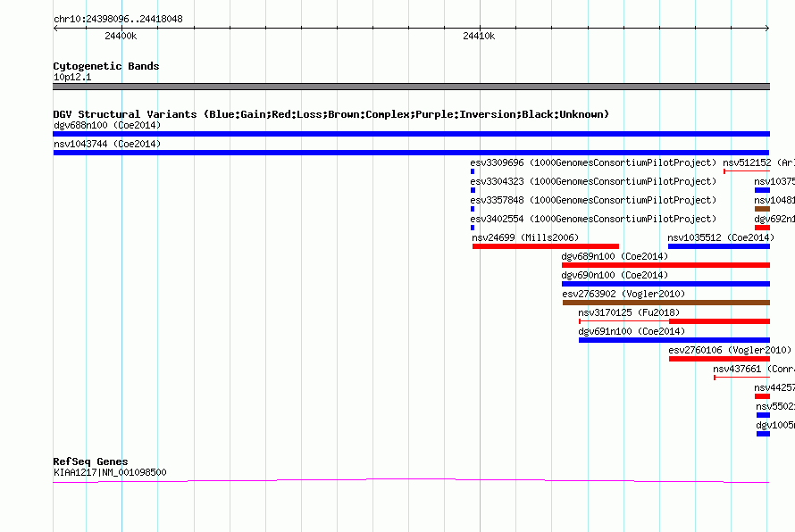Open the KIAA1217|NM_001098500 gene label
This screenshot has width=795, height=532.
pos(110,472)
